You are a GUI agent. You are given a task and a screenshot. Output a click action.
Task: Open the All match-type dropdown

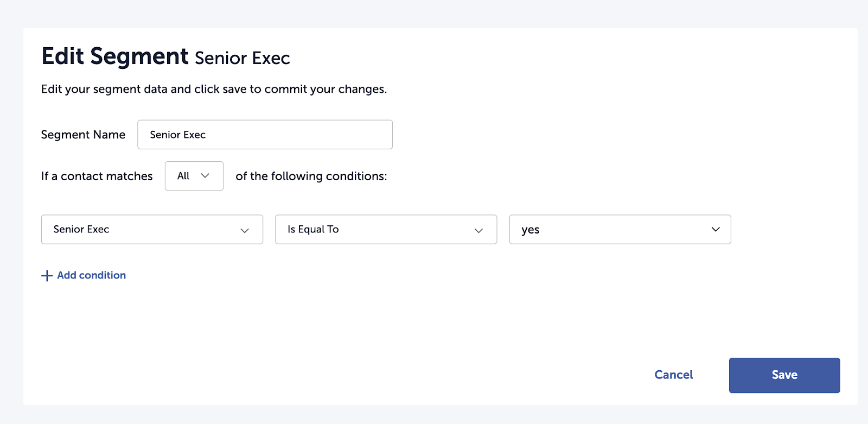click(x=194, y=176)
